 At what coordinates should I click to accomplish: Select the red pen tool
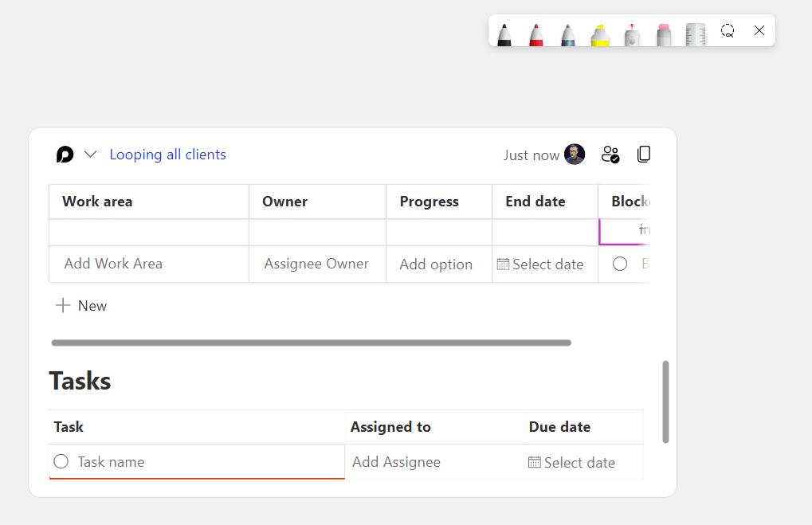(x=536, y=34)
